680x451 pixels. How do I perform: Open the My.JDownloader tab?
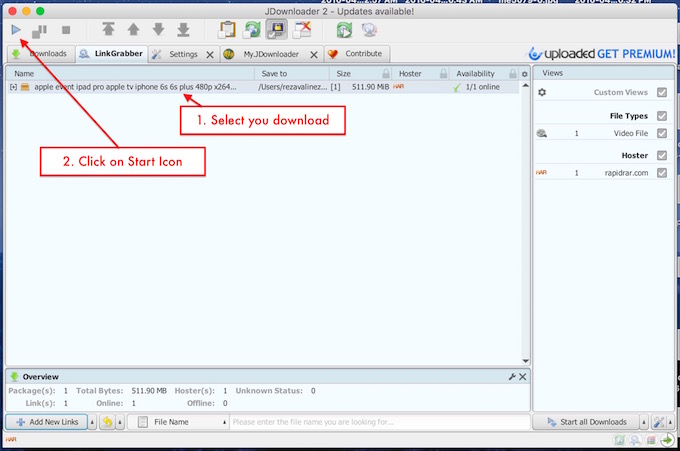click(x=270, y=54)
